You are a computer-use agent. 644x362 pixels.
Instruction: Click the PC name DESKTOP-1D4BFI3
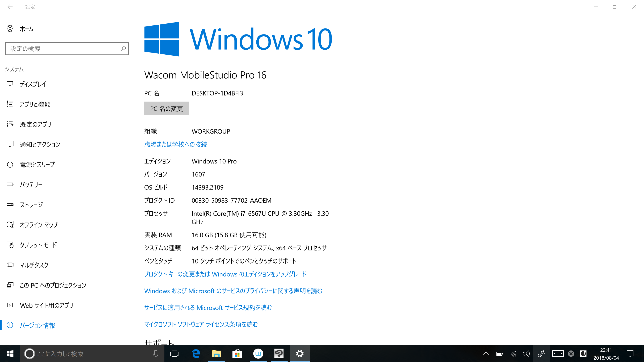[x=217, y=93]
